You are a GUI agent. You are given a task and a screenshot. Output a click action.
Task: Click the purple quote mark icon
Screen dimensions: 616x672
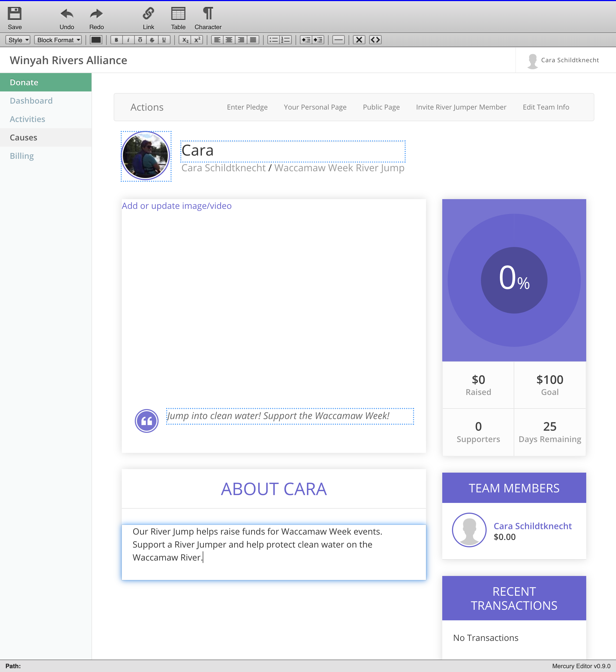146,421
